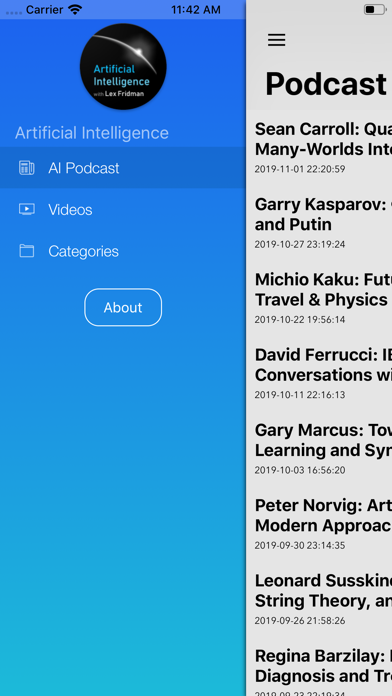Tap the 11:42 AM clock

(196, 10)
